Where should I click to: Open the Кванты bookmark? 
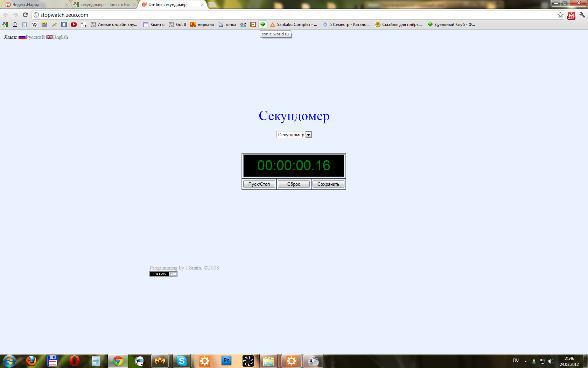(x=154, y=25)
